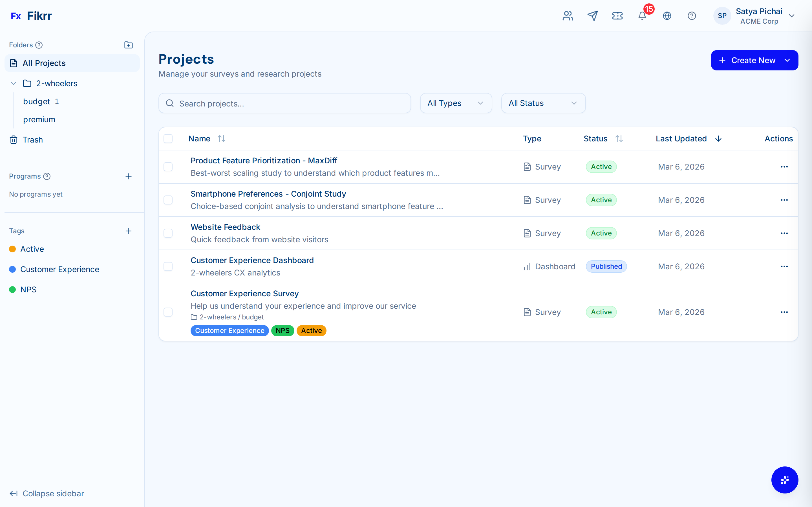The image size is (812, 507).
Task: Check the Website Feedback project checkbox
Action: coord(168,233)
